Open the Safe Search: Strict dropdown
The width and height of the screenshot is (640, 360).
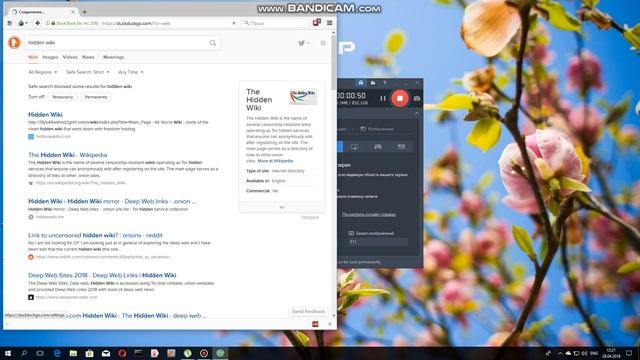(87, 72)
